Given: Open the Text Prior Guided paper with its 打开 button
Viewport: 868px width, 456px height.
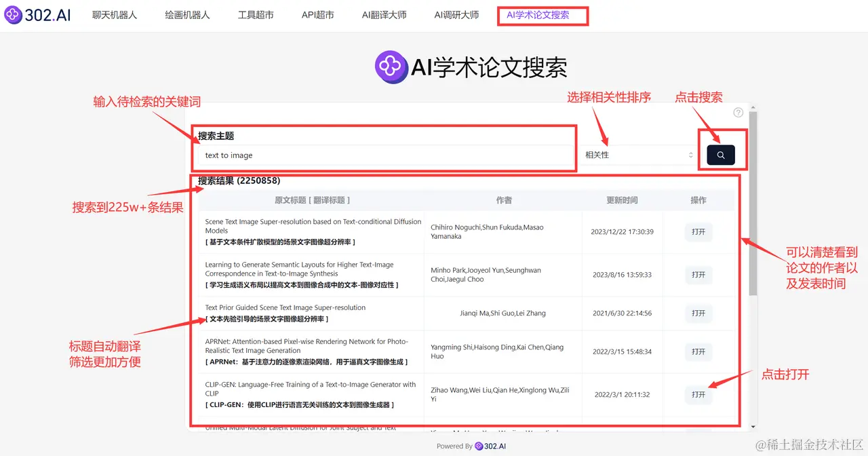Looking at the screenshot, I should [698, 313].
